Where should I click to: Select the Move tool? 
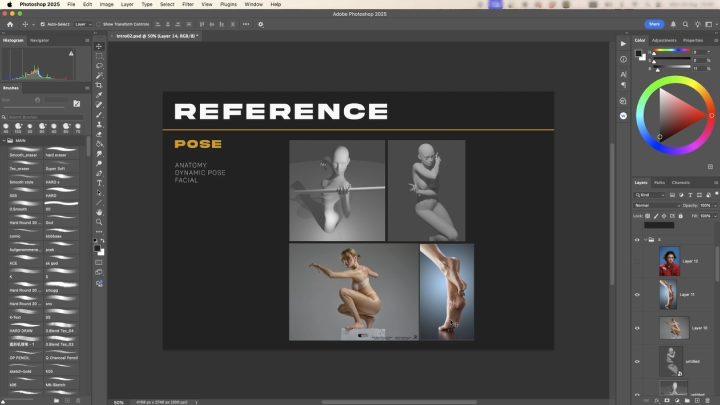[99, 46]
